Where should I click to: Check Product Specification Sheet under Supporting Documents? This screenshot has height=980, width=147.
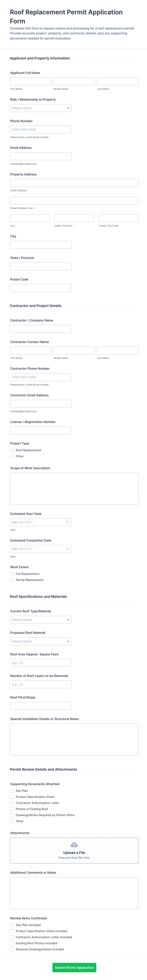12,797
